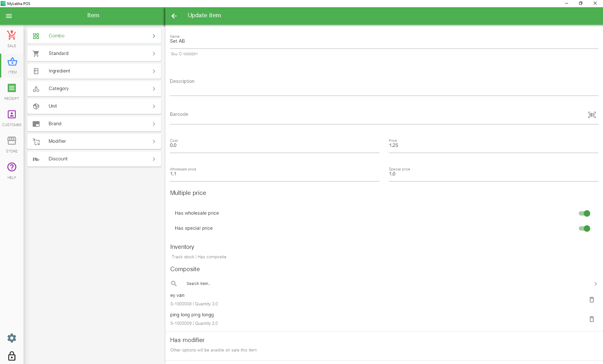Viewport: 603px width, 364px height.
Task: Select the Discount menu entry
Action: pyautogui.click(x=94, y=159)
